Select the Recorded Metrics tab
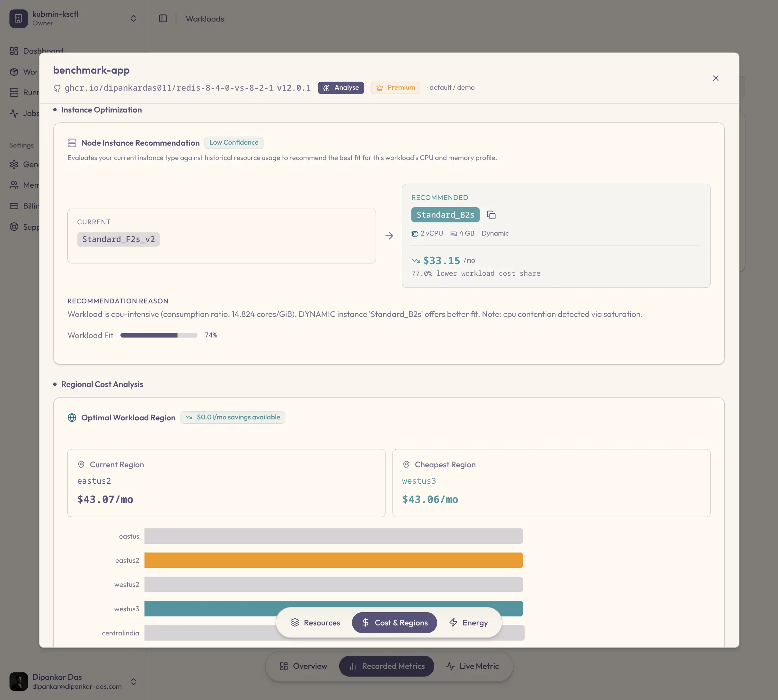The image size is (778, 700). 386,666
